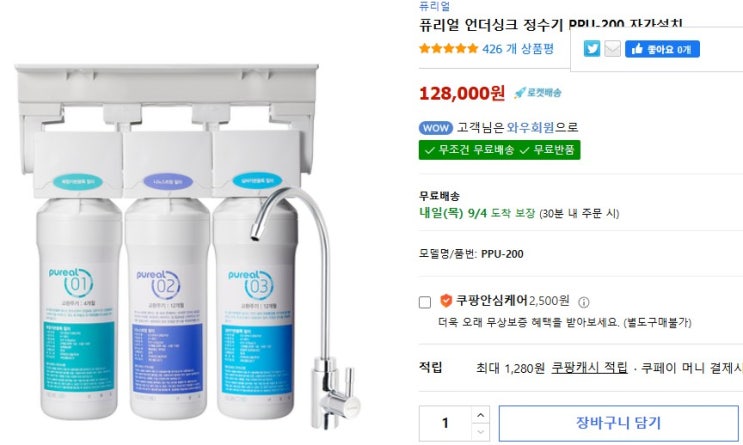Decrease quantity with down arrow
Screen dimensions: 743x445
[x=480, y=432]
